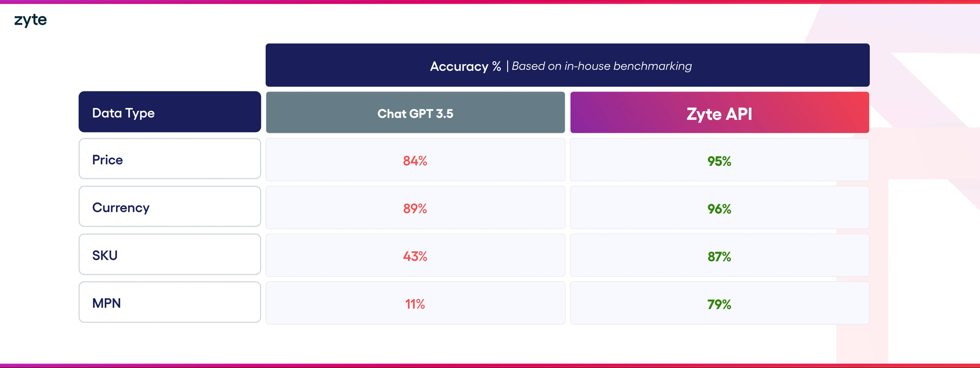Click the zyte logo
This screenshot has width=980, height=368.
(30, 20)
